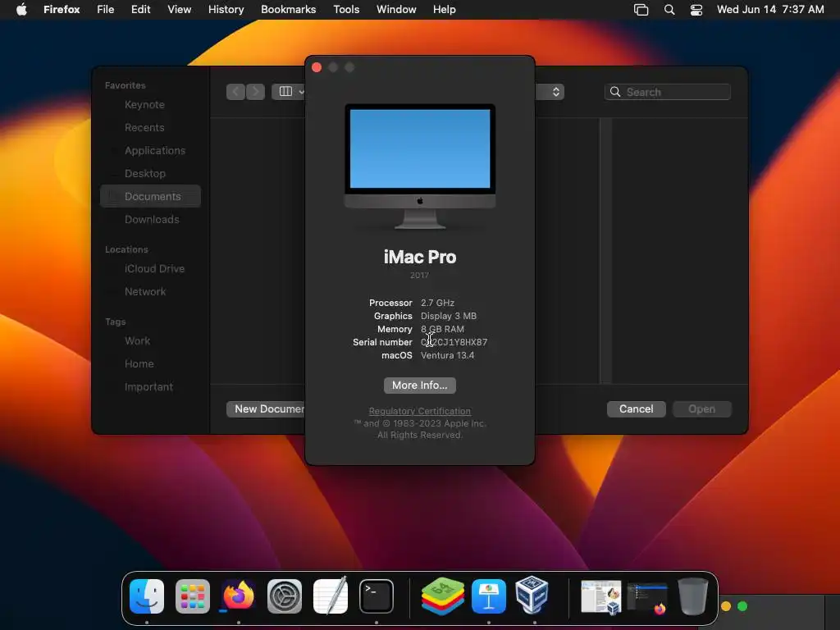Open the Window menu
The height and width of the screenshot is (630, 840).
pos(396,9)
